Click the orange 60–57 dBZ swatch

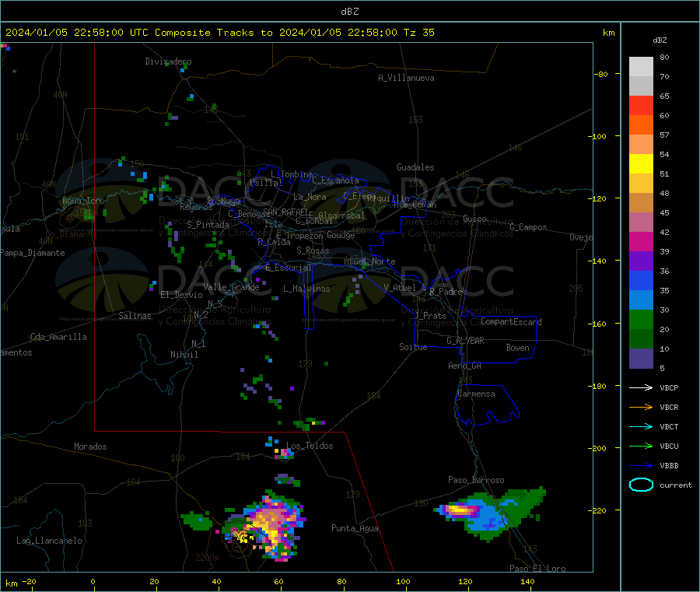pos(641,125)
